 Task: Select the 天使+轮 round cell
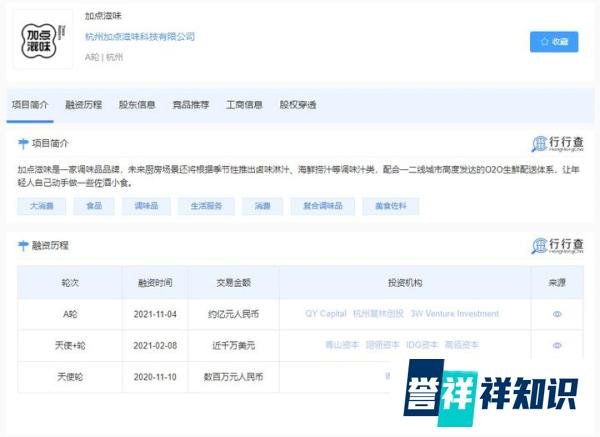[x=70, y=346]
